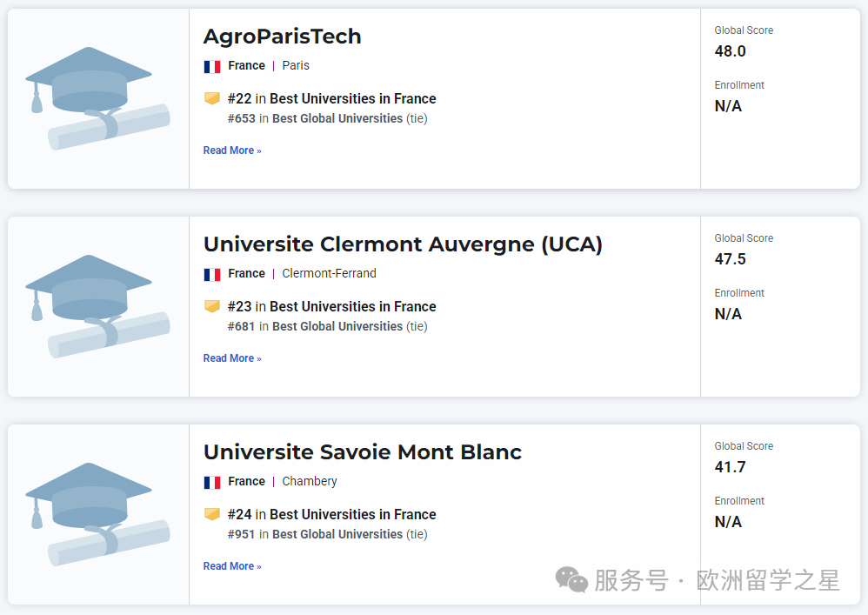Screen dimensions: 868x615
Task: Open the Universite Clermont Auvergne (UCA) title
Action: [x=403, y=244]
